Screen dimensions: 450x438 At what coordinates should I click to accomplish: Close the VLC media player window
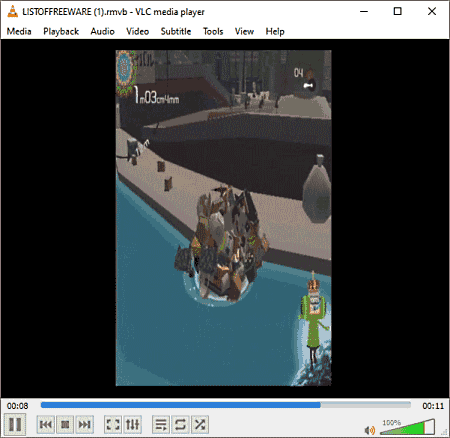(x=432, y=11)
